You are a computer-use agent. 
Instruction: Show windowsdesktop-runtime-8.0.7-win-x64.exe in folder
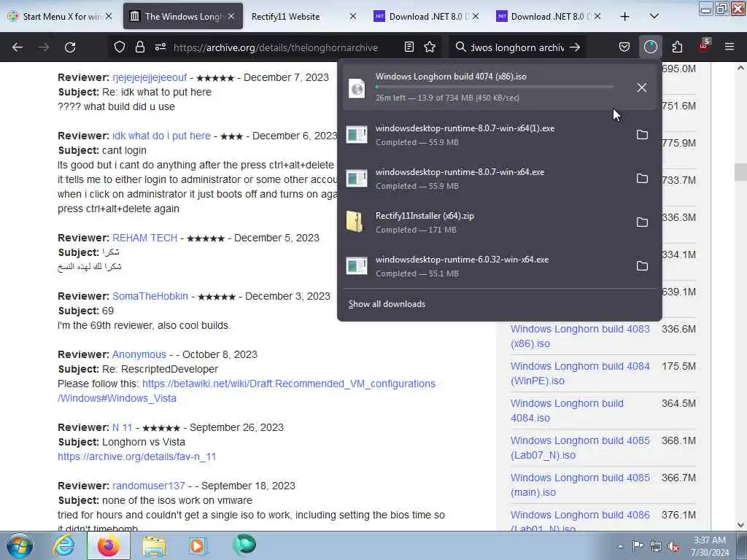(x=642, y=179)
